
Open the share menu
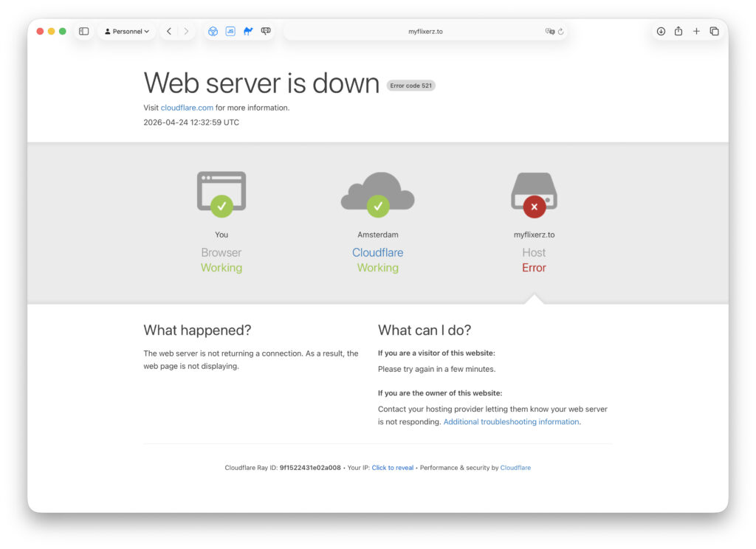point(678,31)
